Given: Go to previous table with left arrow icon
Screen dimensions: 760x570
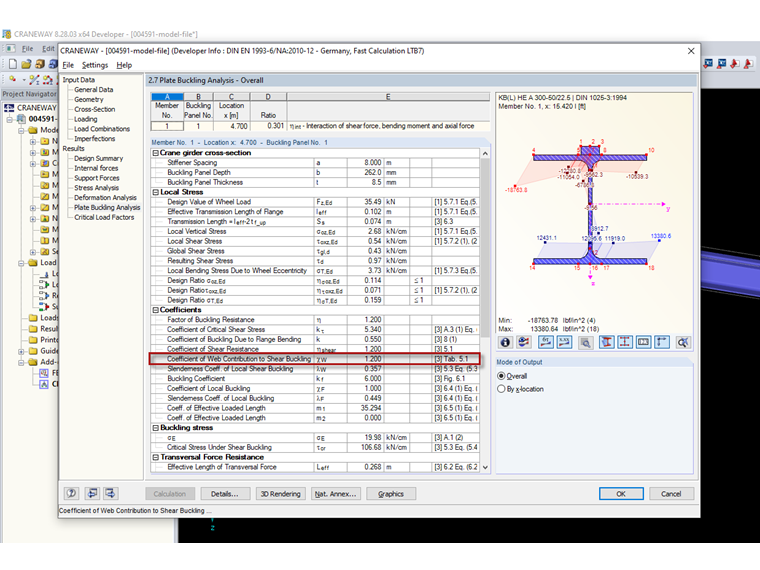Looking at the screenshot, I should pos(93,493).
